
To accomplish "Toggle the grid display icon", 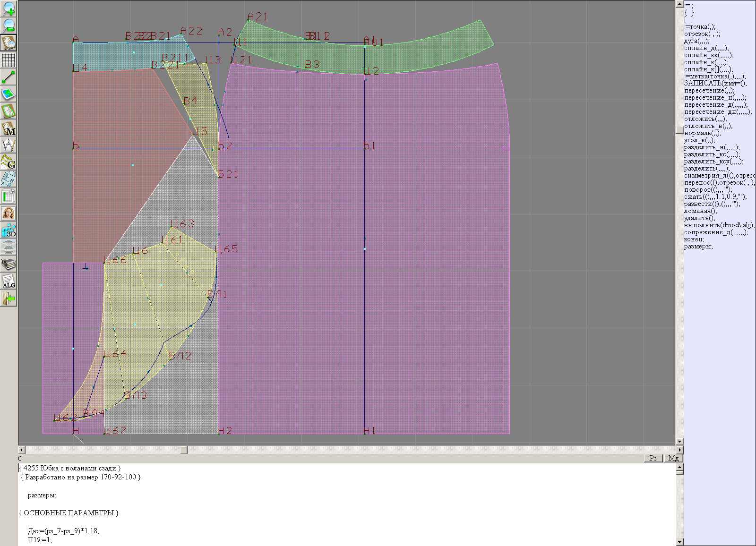I will [9, 60].
